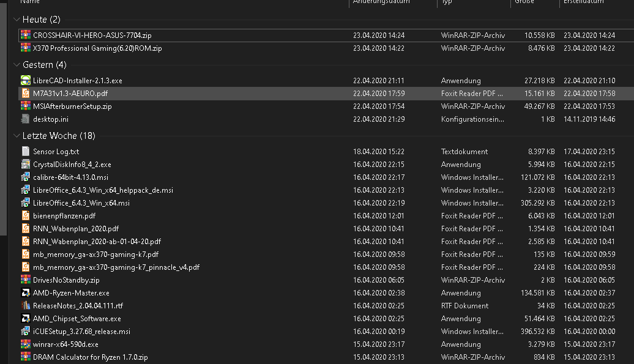
Task: Click the RTF Dokument type of ReleaseNotes
Action: pos(464,306)
